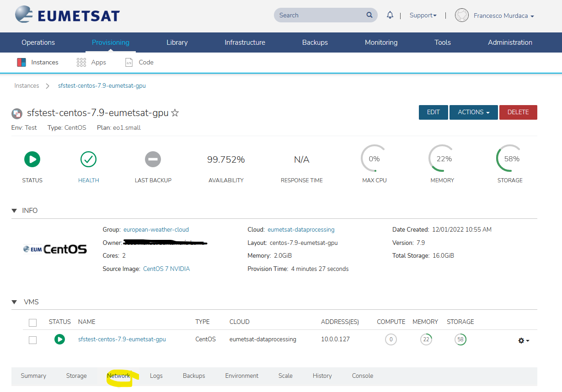This screenshot has width=562, height=392.
Task: Click the VM row memory gauge 22
Action: pyautogui.click(x=426, y=340)
